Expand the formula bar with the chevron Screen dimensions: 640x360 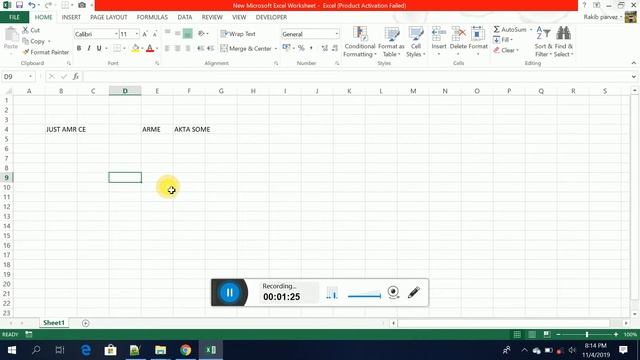pyautogui.click(x=633, y=76)
